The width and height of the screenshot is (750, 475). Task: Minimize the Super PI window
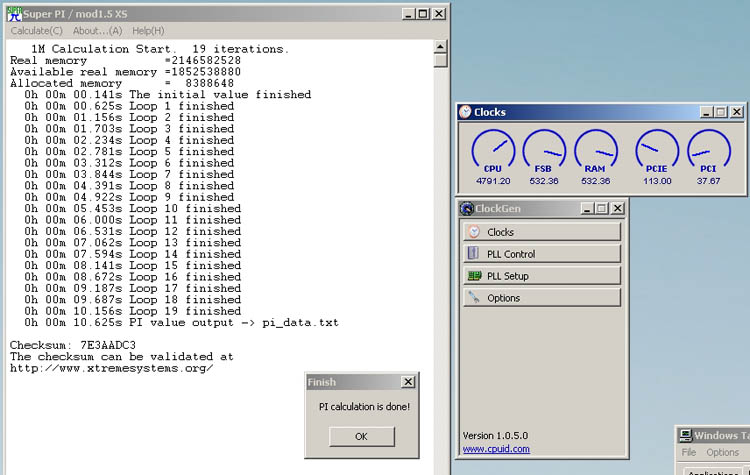coord(408,14)
